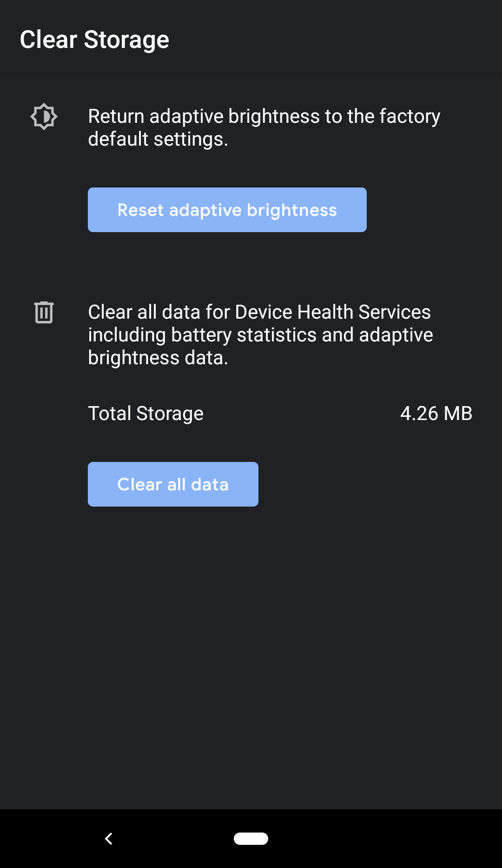The height and width of the screenshot is (868, 502).
Task: Select the Clear Storage page title
Action: (94, 40)
